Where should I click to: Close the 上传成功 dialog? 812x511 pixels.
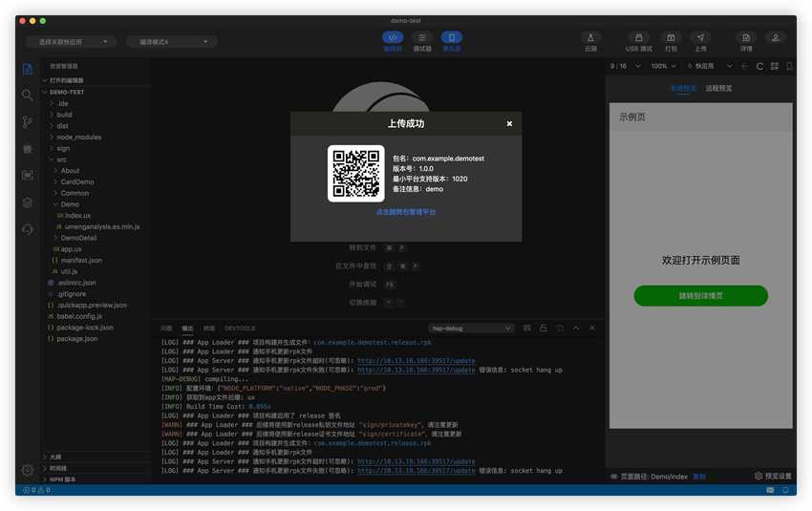pyautogui.click(x=509, y=123)
